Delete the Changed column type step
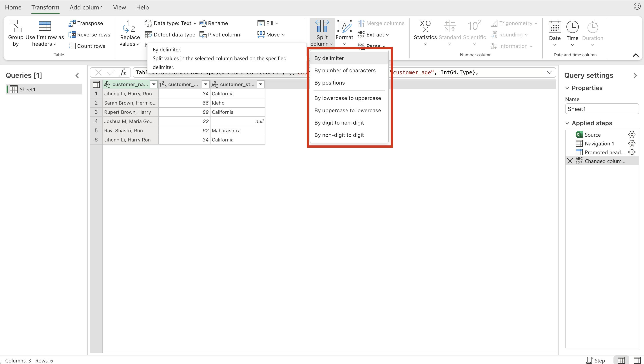This screenshot has height=364, width=644. 570,161
